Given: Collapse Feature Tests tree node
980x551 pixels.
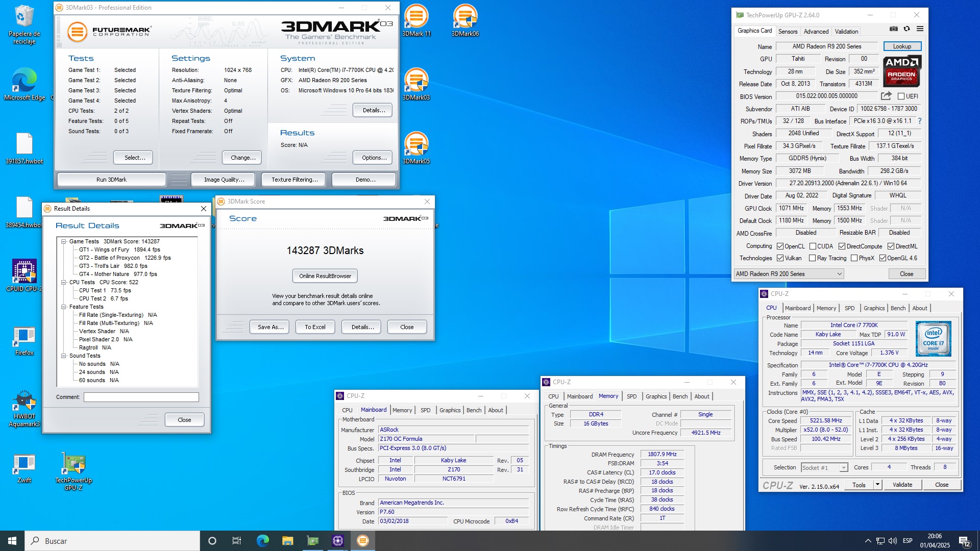Looking at the screenshot, I should click(x=64, y=307).
